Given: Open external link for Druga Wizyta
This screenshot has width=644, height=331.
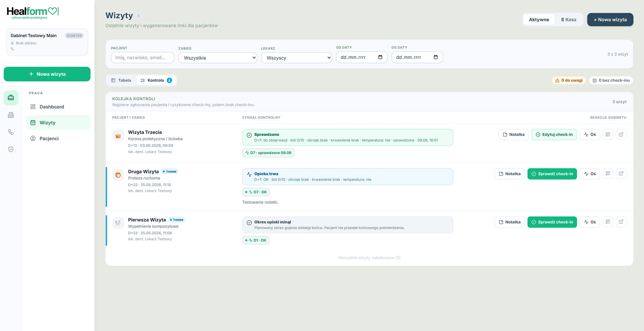Looking at the screenshot, I should (621, 174).
